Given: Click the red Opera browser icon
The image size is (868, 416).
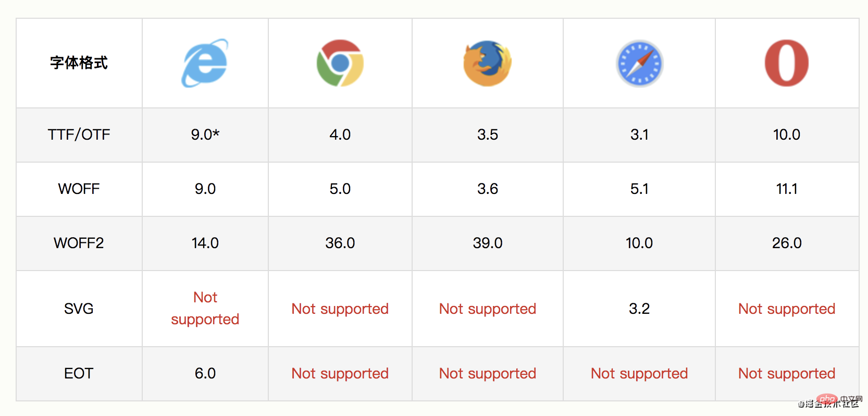Looking at the screenshot, I should [787, 63].
